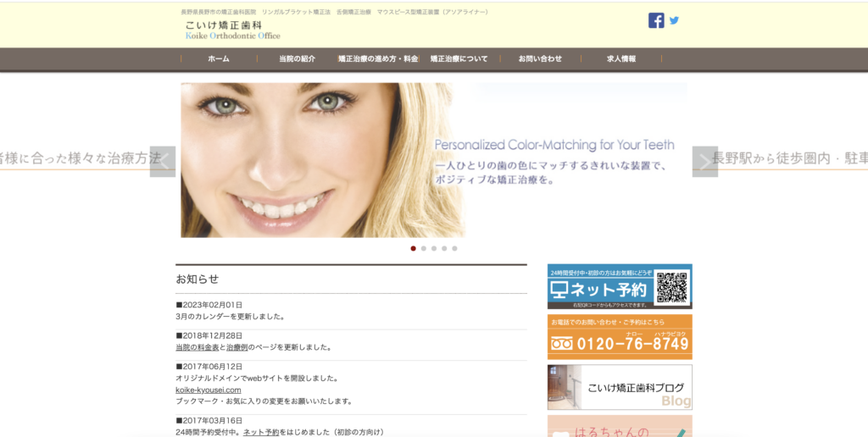Open the 当院の紹介 menu item
Screen dimensions: 868x437
(297, 59)
